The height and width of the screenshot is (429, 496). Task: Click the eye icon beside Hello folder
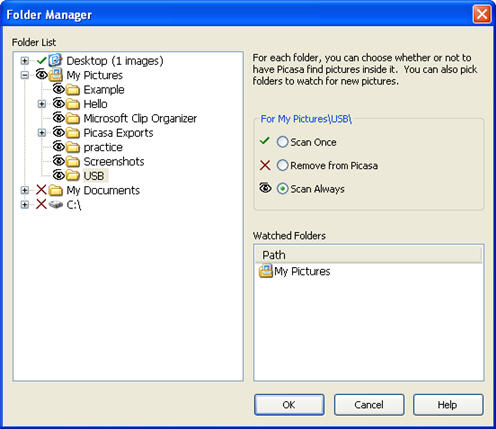59,103
